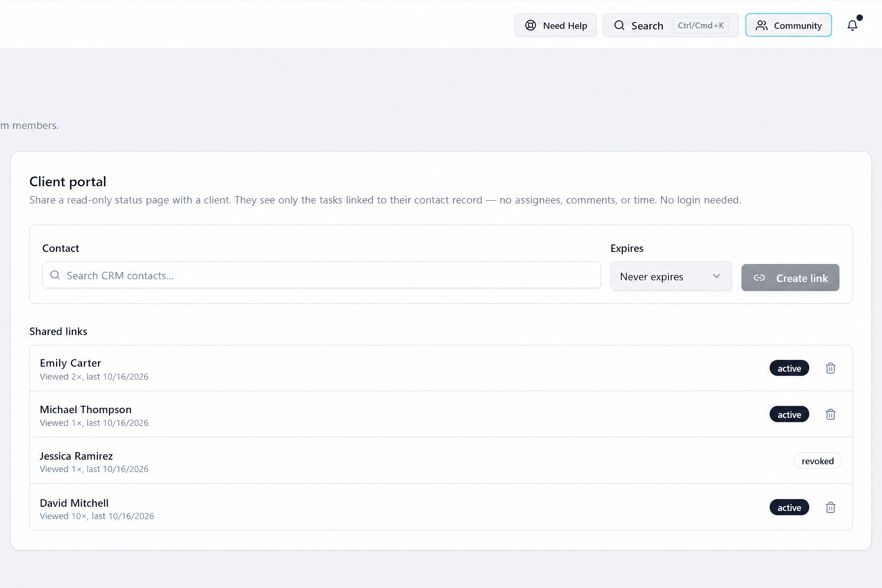882x588 pixels.
Task: Click the Need Help button
Action: pos(555,25)
